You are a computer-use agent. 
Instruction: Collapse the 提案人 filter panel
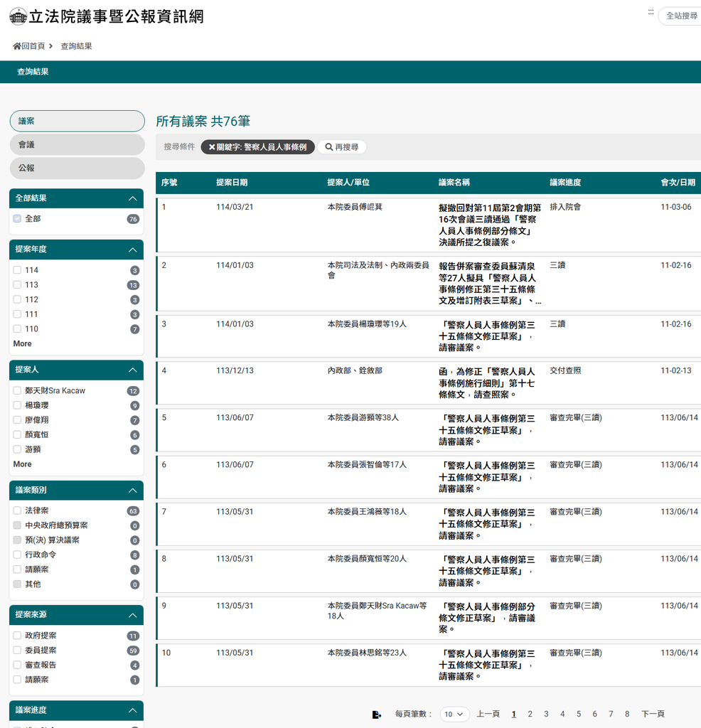pos(132,370)
